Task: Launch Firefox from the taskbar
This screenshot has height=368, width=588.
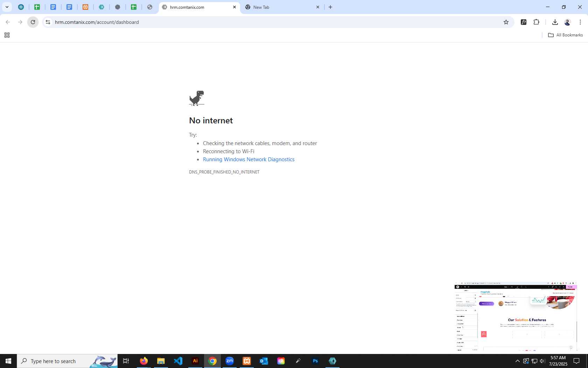Action: point(144,361)
